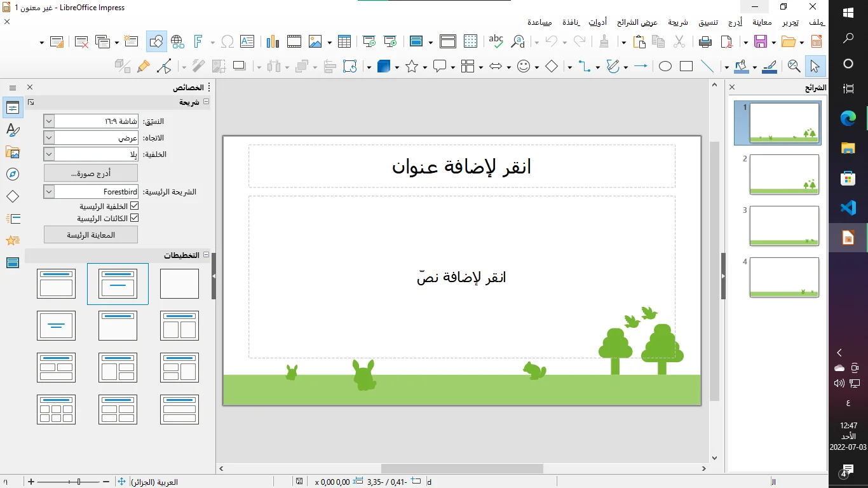Click the Insert Chart icon
The width and height of the screenshot is (868, 488).
tap(273, 42)
